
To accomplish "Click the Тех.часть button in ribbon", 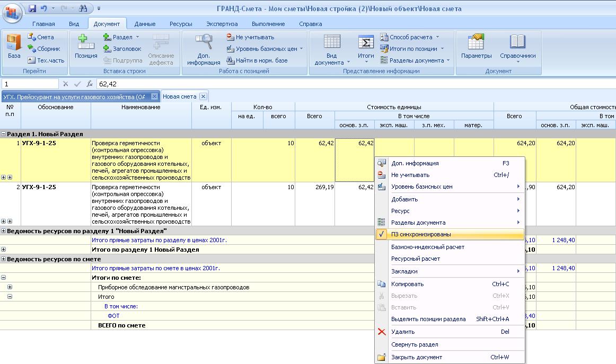I will coord(46,60).
